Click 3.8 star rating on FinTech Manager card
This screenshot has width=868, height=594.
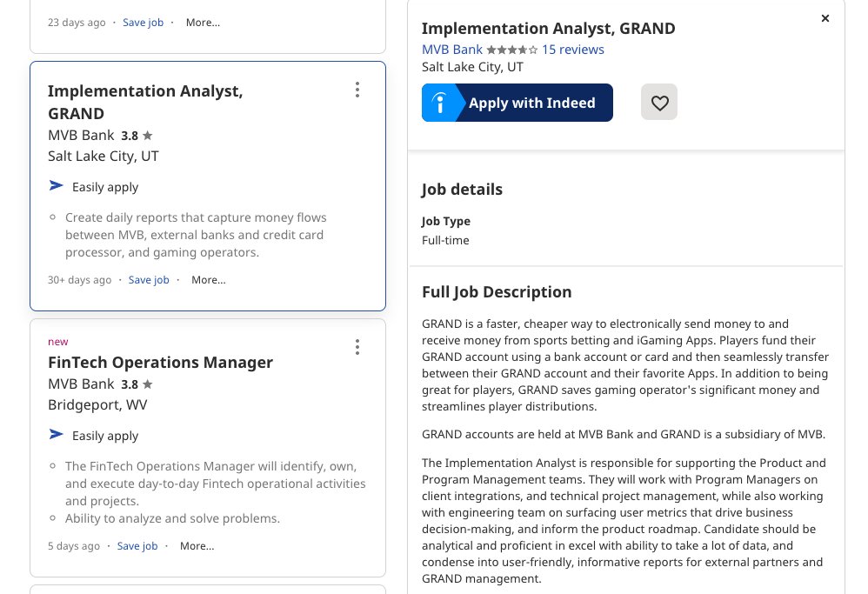tap(137, 384)
